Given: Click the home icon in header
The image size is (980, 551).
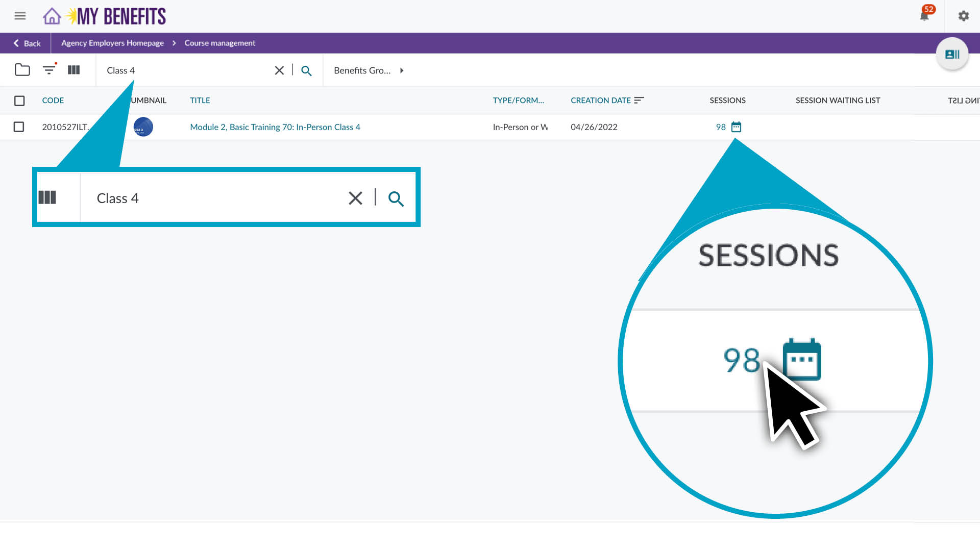Looking at the screenshot, I should [x=52, y=16].
